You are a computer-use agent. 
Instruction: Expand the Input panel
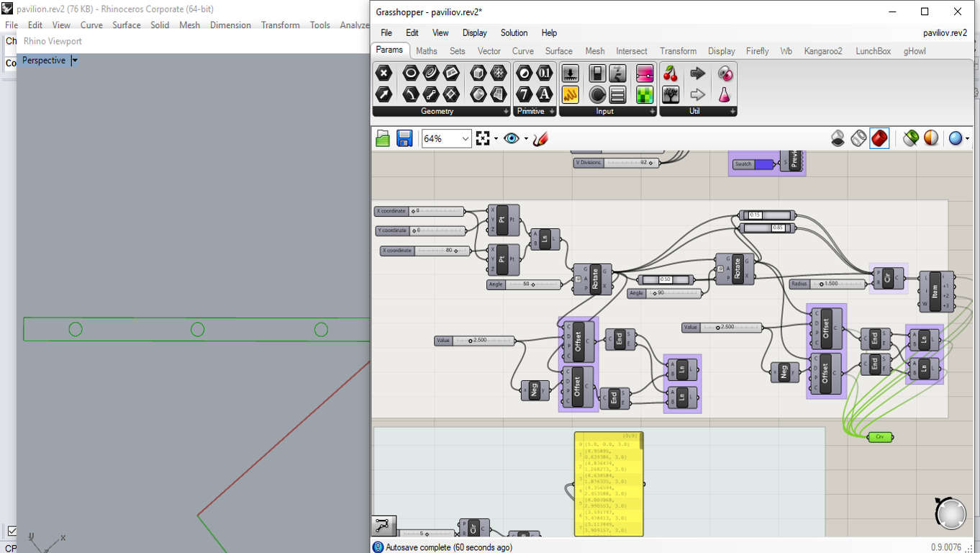pyautogui.click(x=653, y=112)
